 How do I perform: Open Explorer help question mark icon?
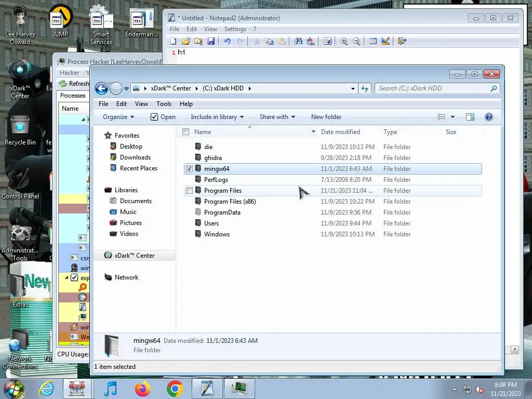point(488,117)
